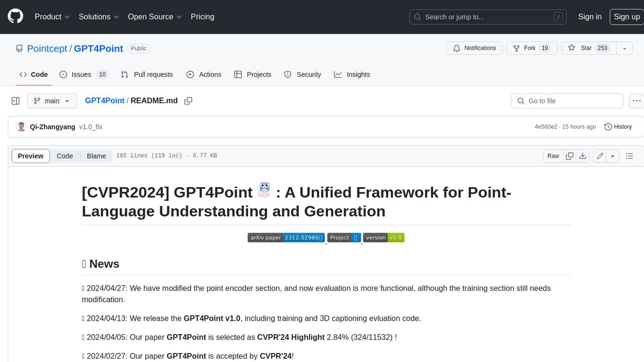Open the README outline list
This screenshot has height=362, width=644.
pyautogui.click(x=629, y=156)
